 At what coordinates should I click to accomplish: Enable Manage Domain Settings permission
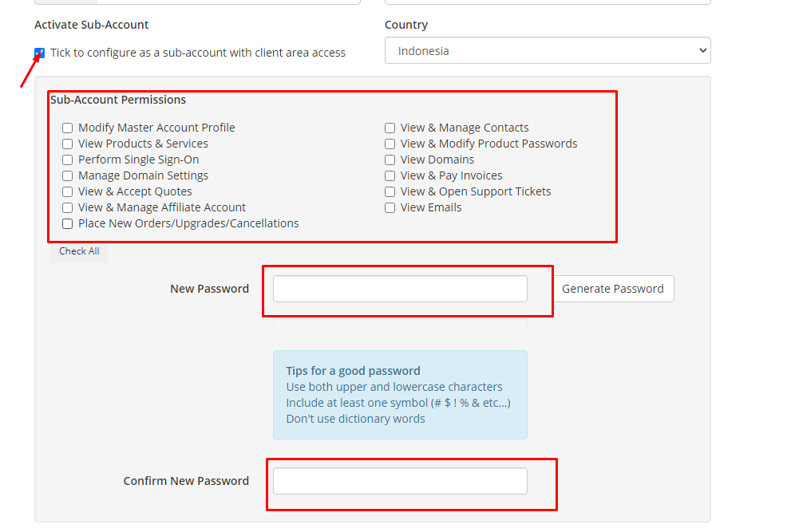(68, 176)
